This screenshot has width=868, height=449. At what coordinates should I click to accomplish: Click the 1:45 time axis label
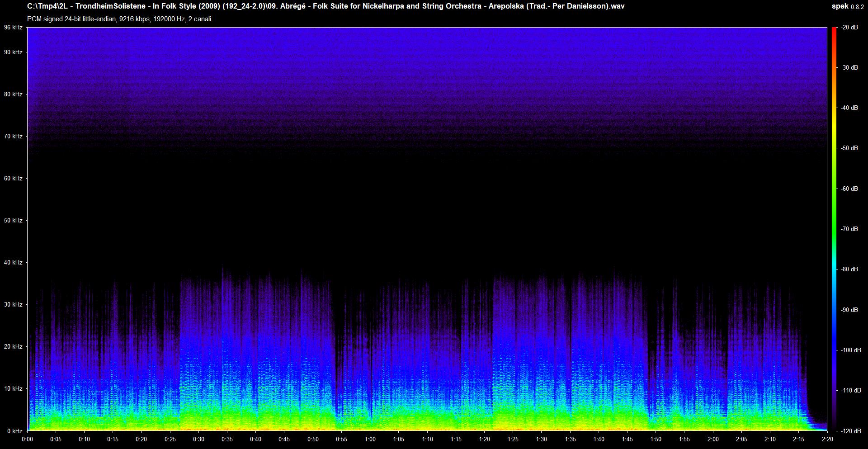[x=627, y=440]
